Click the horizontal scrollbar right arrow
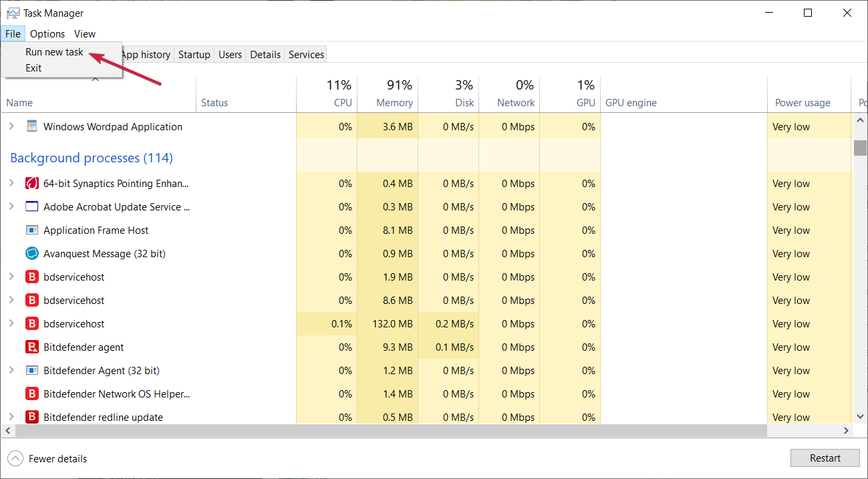 pos(847,431)
